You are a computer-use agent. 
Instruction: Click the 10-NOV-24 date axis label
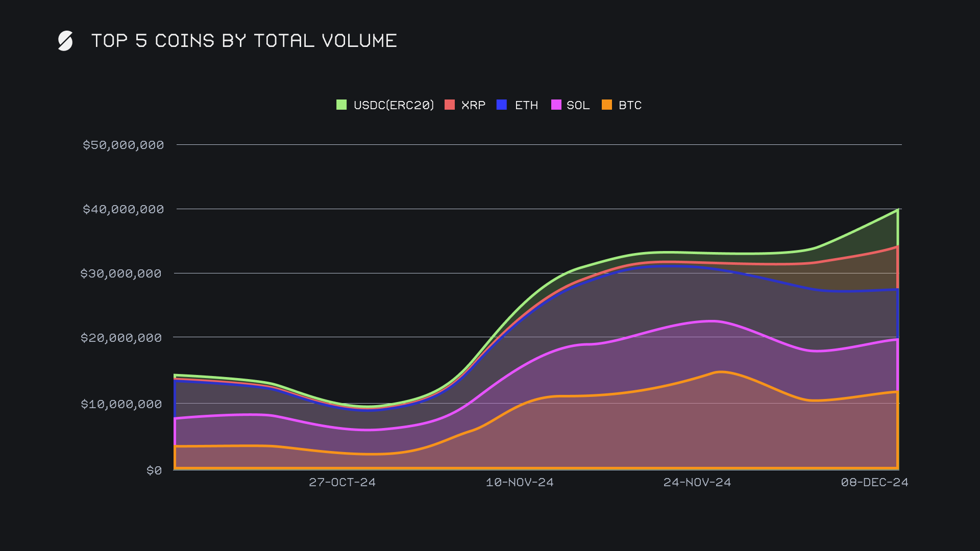[x=520, y=482]
